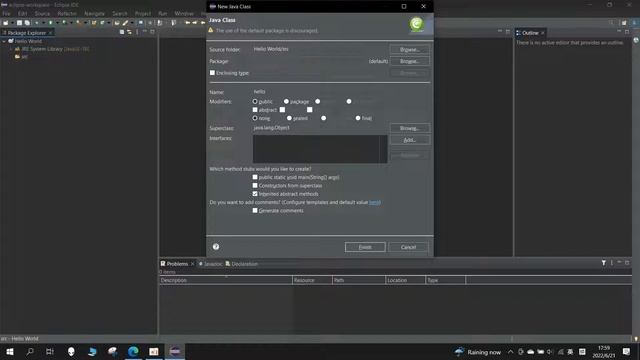Viewport: 640px width, 360px height.
Task: Check the abstract modifier checkbox
Action: (255, 110)
